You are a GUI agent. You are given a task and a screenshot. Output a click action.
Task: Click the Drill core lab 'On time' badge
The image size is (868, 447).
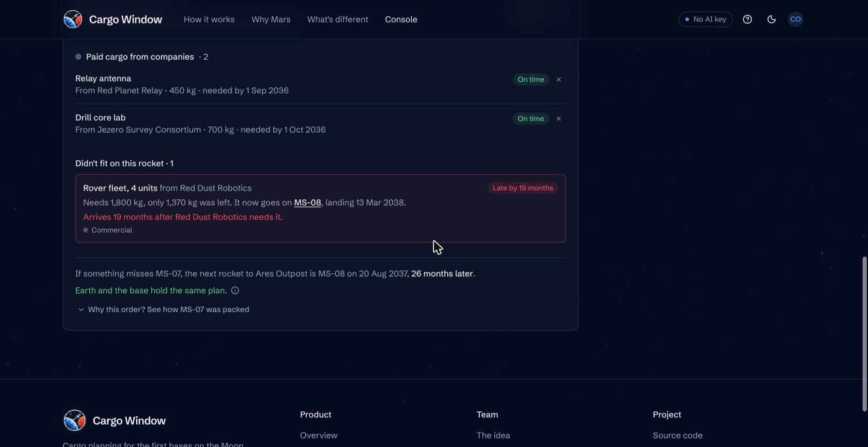[x=531, y=119]
